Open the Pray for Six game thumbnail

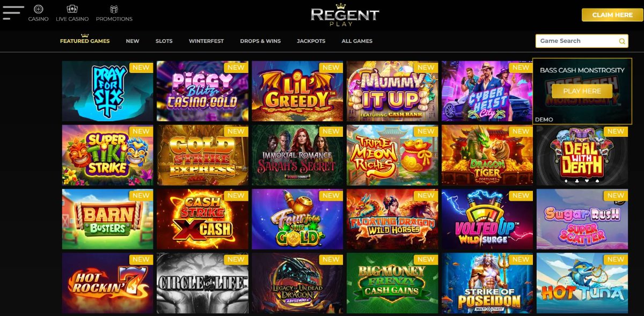107,91
